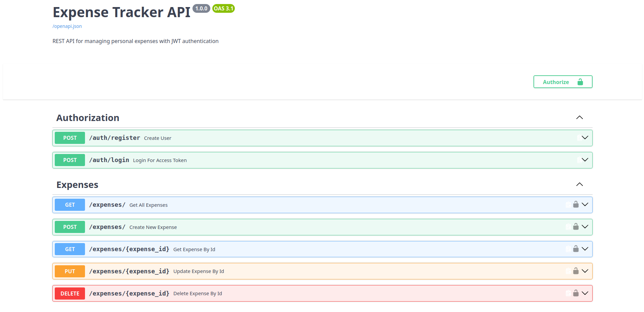Expand the POST /auth/register operation arrow
The image size is (644, 312).
pyautogui.click(x=585, y=138)
